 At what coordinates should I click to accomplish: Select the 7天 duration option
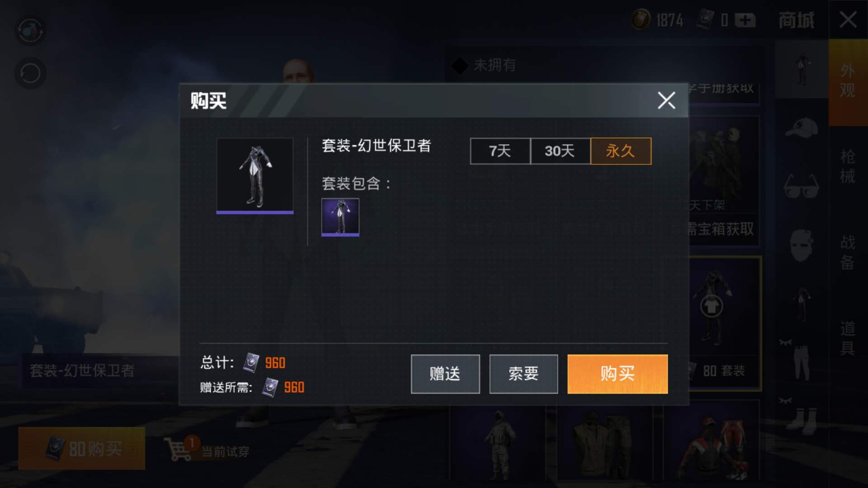coord(500,151)
